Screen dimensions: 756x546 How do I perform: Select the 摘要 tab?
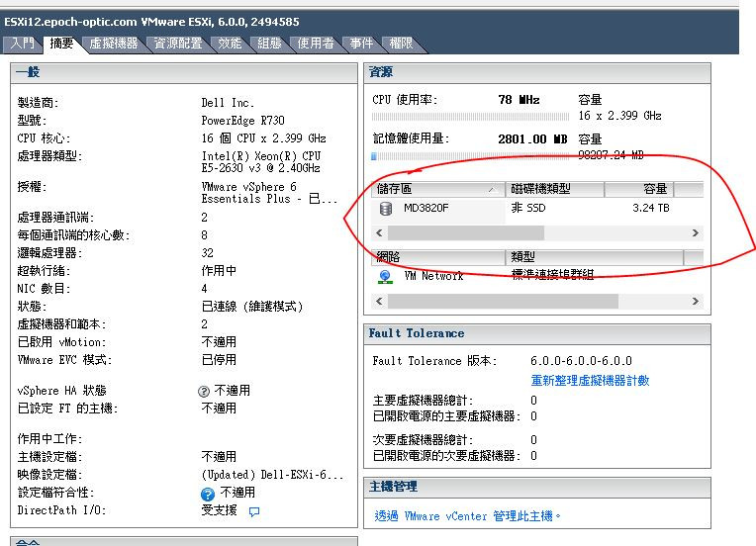[x=61, y=44]
